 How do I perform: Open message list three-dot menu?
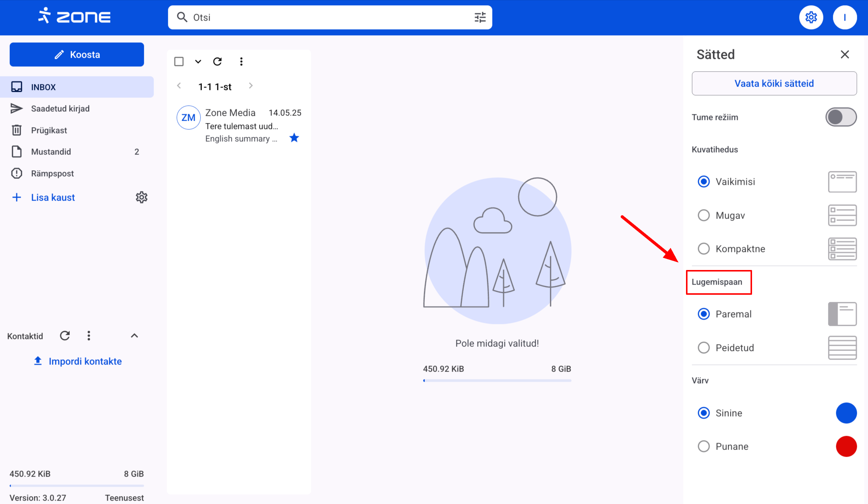(241, 61)
